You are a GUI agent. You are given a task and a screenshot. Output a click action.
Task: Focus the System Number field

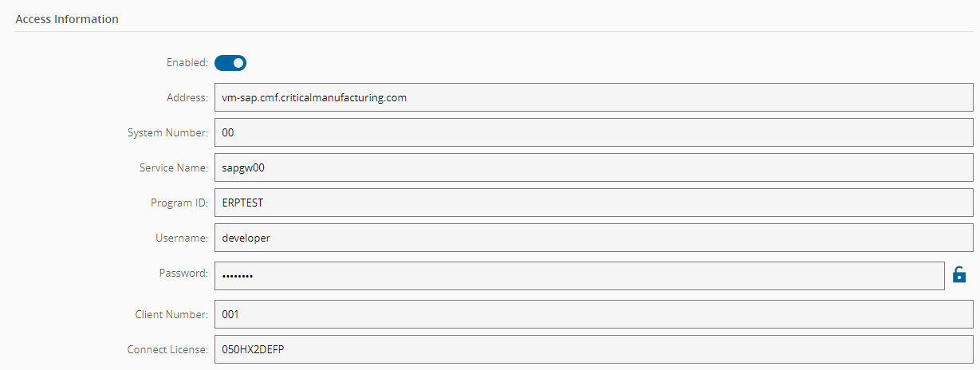[x=593, y=132]
